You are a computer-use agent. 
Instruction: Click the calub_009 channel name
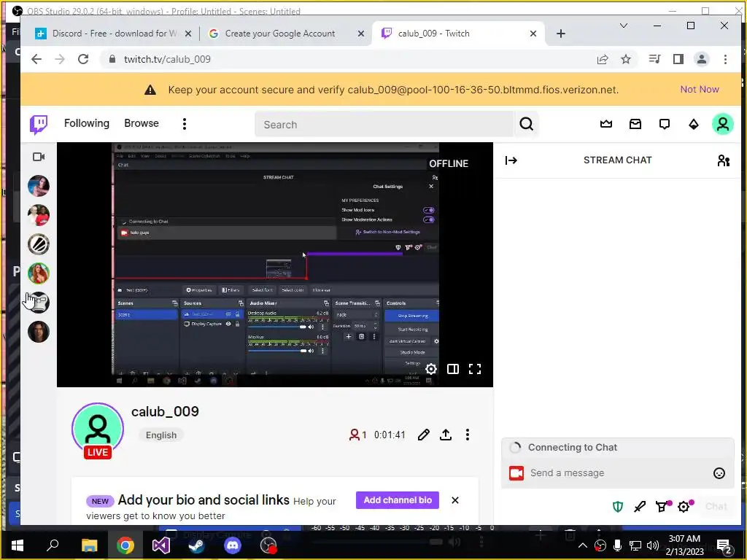click(x=166, y=411)
